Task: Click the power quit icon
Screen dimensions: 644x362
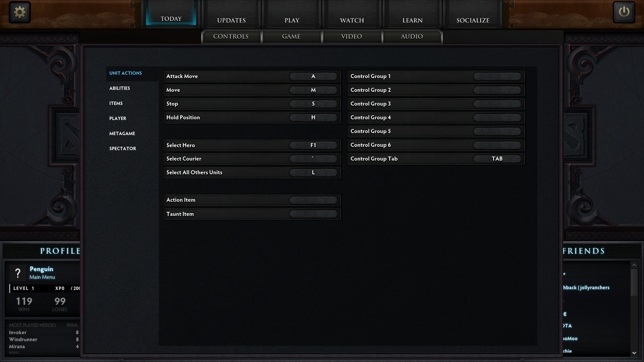Action: tap(624, 12)
